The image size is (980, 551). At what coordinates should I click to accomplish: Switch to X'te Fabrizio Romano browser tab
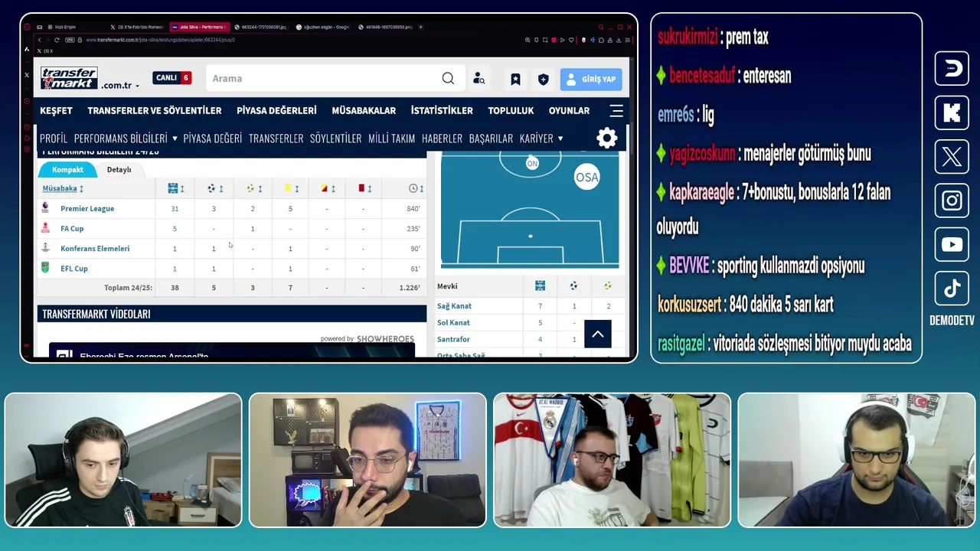[138, 27]
